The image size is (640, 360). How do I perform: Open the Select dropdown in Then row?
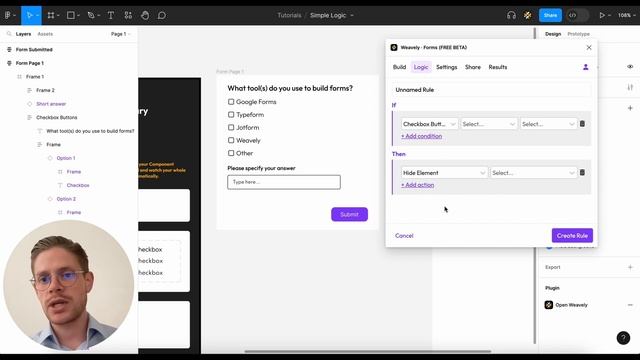click(x=533, y=173)
